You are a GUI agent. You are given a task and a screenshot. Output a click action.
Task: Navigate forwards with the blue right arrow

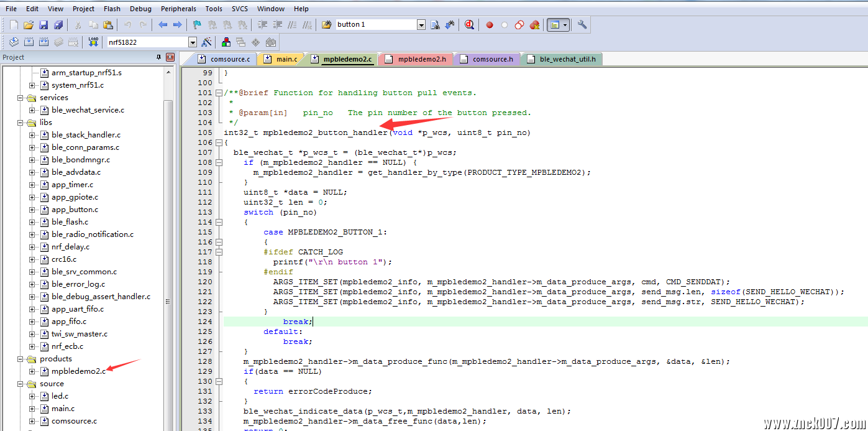(x=178, y=25)
